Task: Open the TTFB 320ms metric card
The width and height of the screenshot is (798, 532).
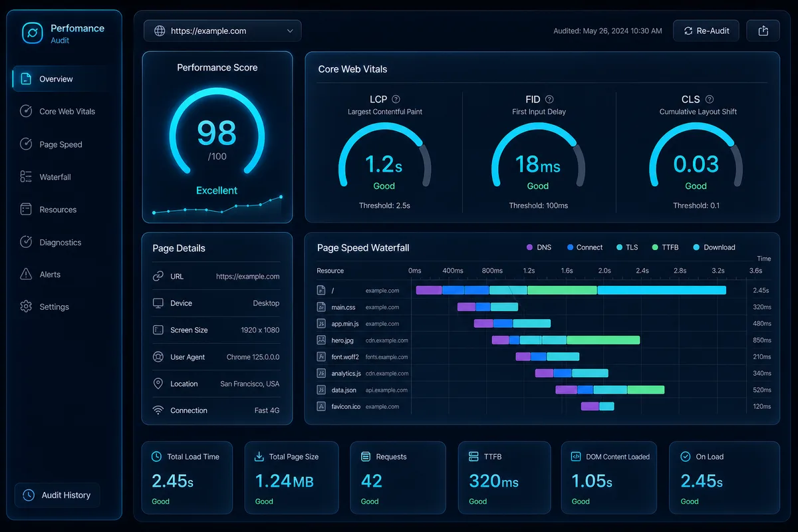Action: (505, 477)
